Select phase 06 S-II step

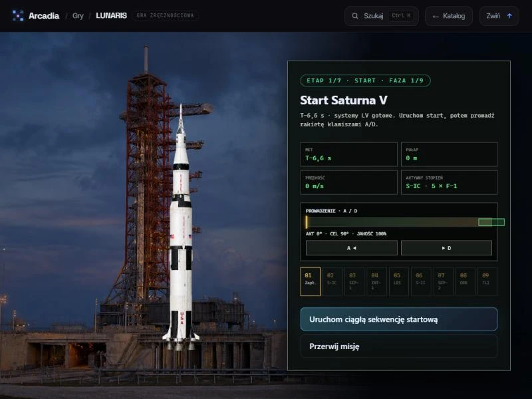(421, 281)
